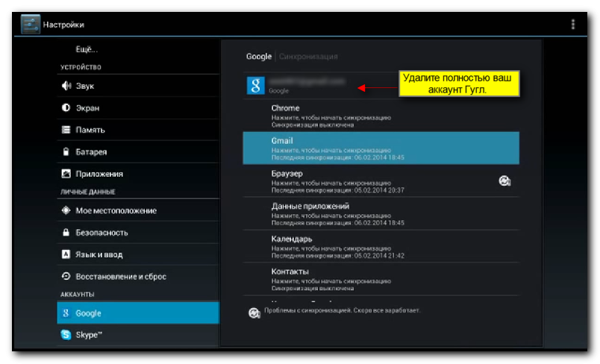This screenshot has height=364, width=600.
Task: Open Безопасность security settings
Action: pos(138,233)
